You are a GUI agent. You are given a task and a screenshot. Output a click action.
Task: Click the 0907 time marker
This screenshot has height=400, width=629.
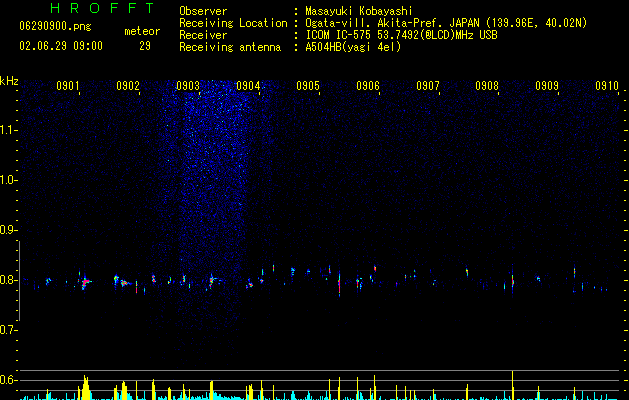point(428,85)
